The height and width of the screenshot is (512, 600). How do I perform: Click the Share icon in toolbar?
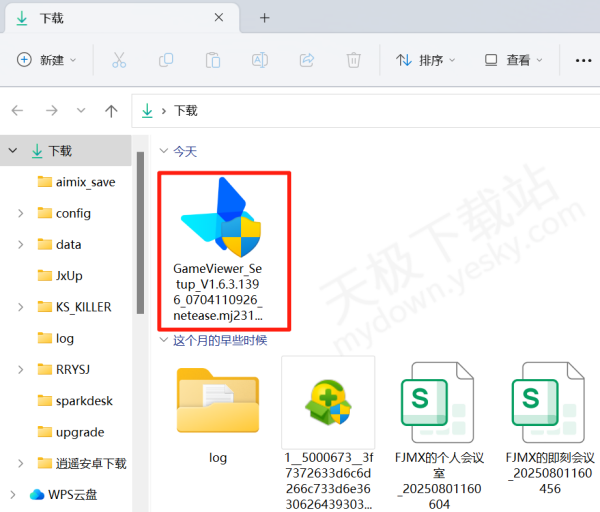coord(307,60)
